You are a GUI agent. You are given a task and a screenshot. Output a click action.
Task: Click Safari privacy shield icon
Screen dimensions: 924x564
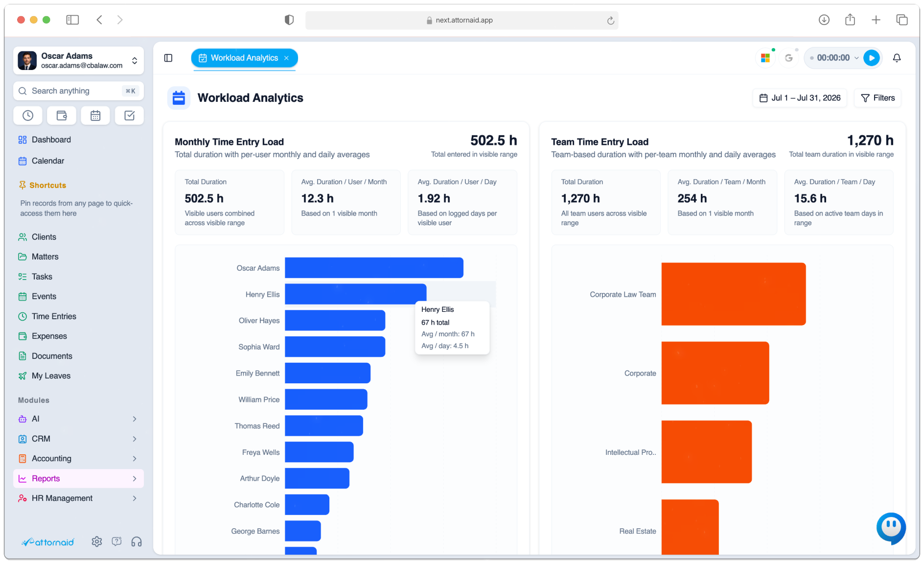click(x=289, y=20)
